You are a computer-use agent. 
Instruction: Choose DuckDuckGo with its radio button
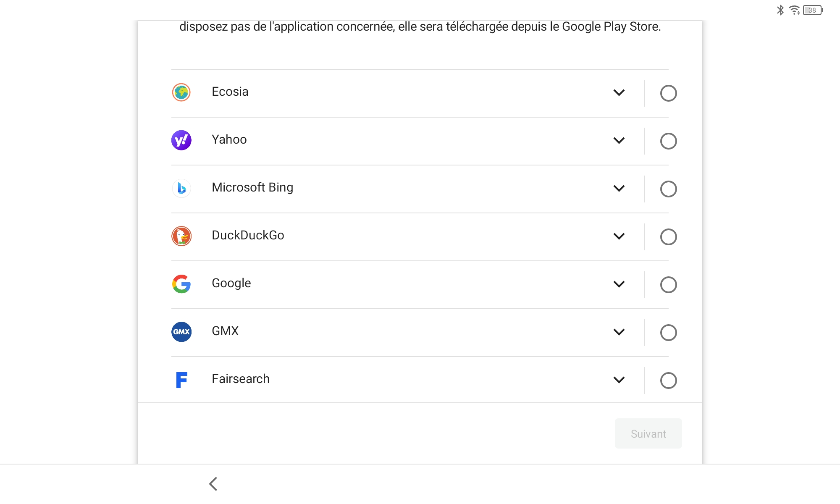coord(668,237)
